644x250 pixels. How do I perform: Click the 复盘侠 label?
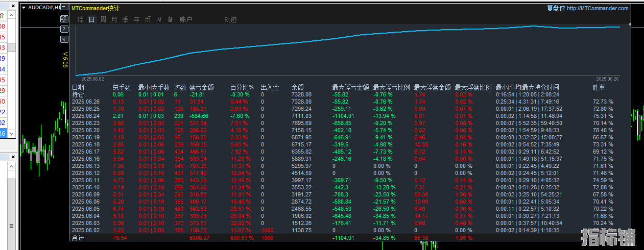556,8
